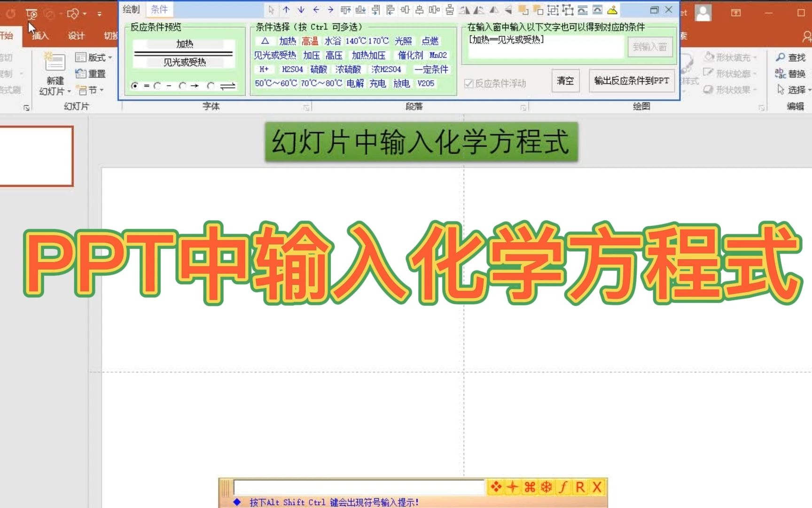The width and height of the screenshot is (812, 508).
Task: Choose the triangle △ heating symbol condition
Action: click(x=265, y=41)
